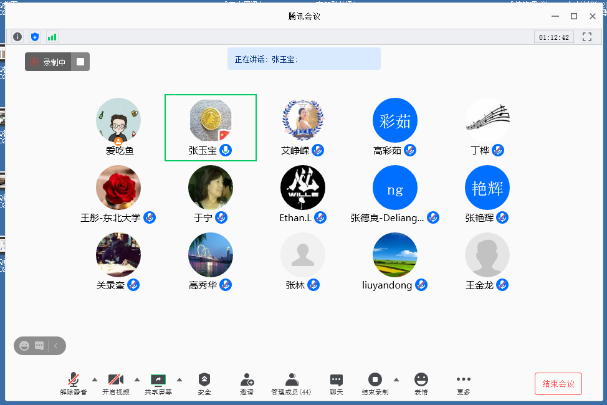Screen dimensions: 607x405
Task: Stop recording with 结束录制
Action: tap(375, 383)
